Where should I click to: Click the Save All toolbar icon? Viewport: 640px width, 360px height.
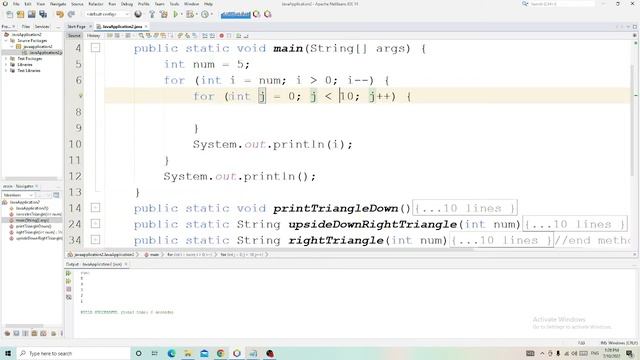point(43,14)
